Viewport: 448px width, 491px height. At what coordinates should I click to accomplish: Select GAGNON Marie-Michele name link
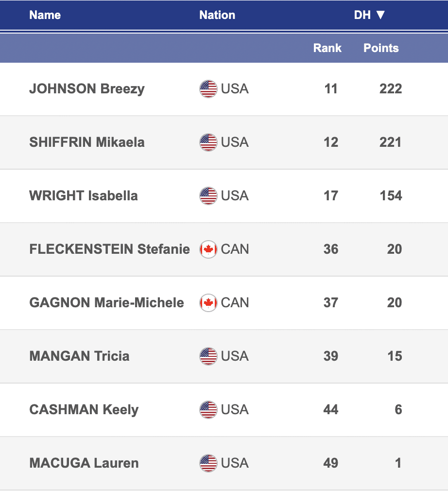click(x=106, y=303)
